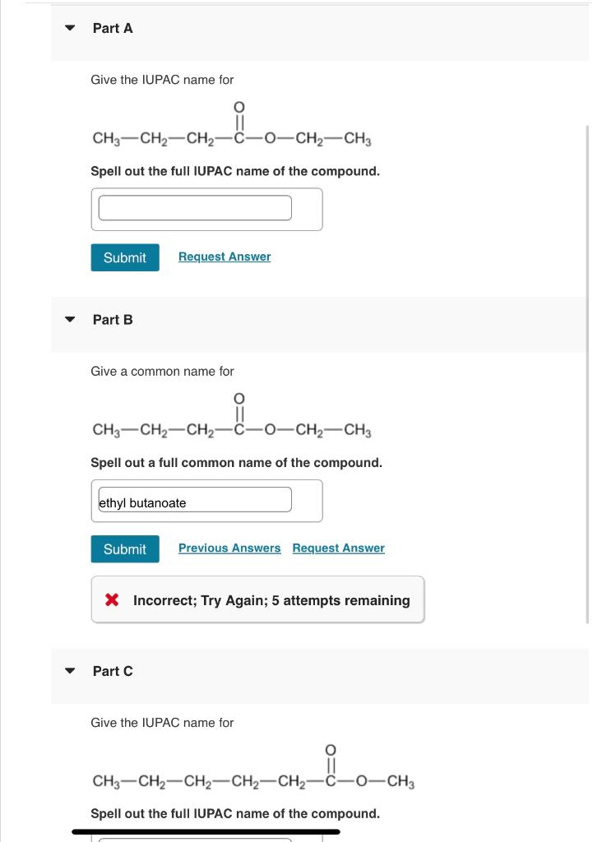Open Request Answer for Part A
616x842 pixels.
click(224, 257)
